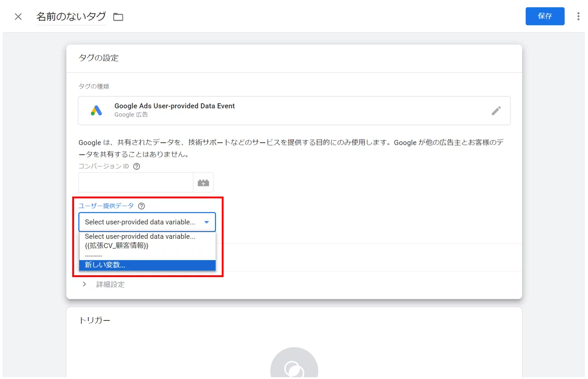This screenshot has width=588, height=379.
Task: Click the 保存 save button
Action: pos(545,16)
